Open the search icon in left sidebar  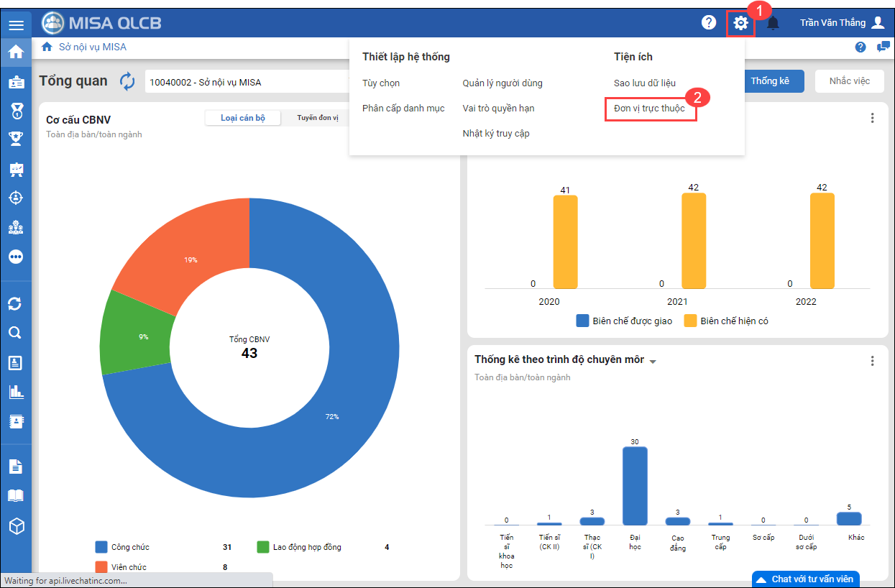tap(15, 333)
